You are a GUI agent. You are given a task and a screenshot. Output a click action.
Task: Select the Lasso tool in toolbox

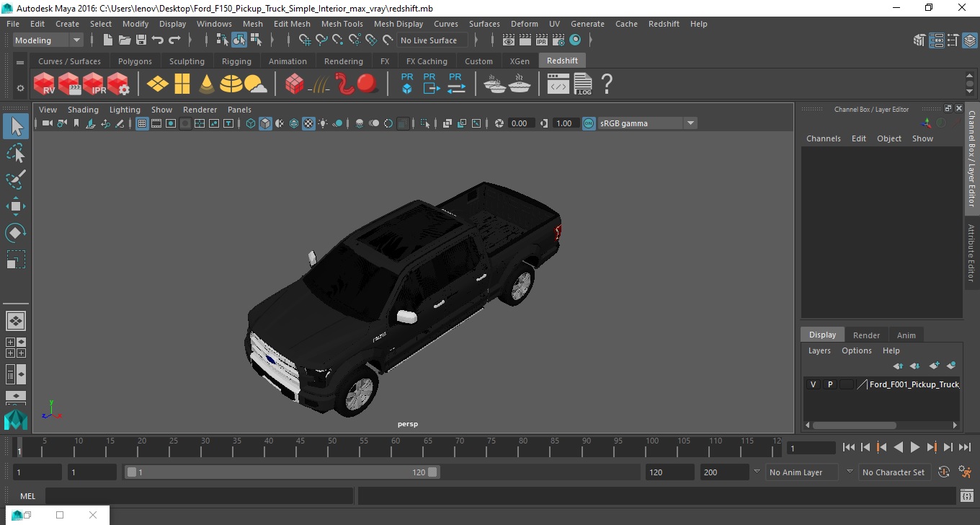pos(16,153)
